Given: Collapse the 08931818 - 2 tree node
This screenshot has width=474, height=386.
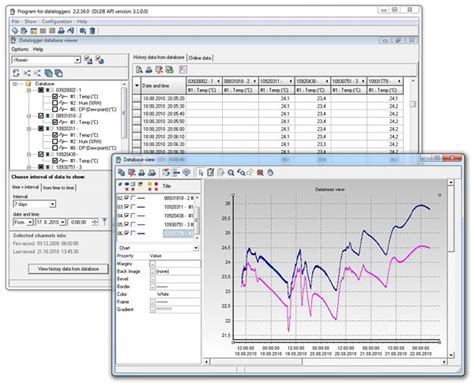Looking at the screenshot, I should point(29,116).
